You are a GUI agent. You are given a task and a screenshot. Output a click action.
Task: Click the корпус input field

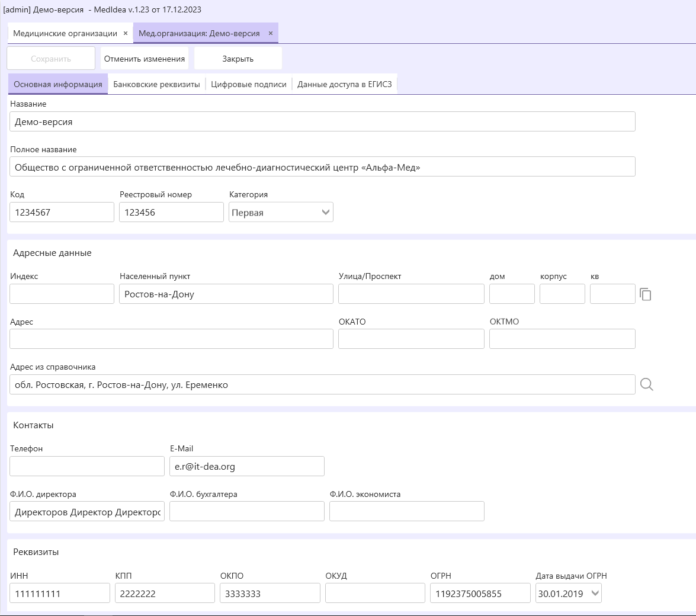click(562, 294)
